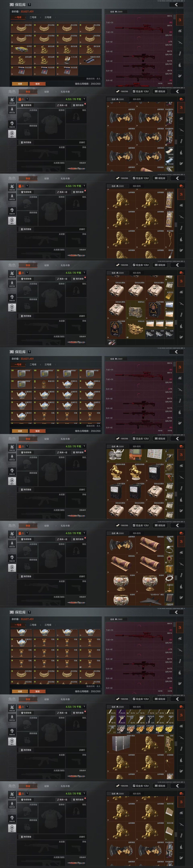Open 健康 tab in first character panel
The image size is (193, 868).
point(47,92)
